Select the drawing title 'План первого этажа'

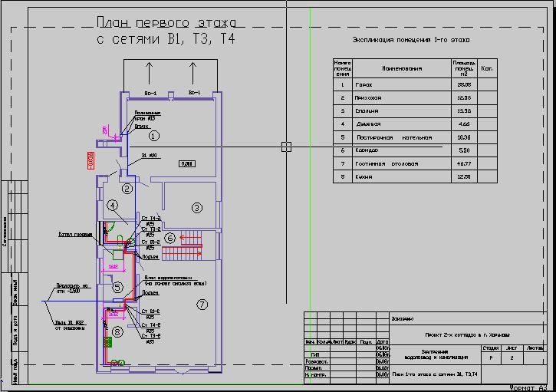point(165,23)
